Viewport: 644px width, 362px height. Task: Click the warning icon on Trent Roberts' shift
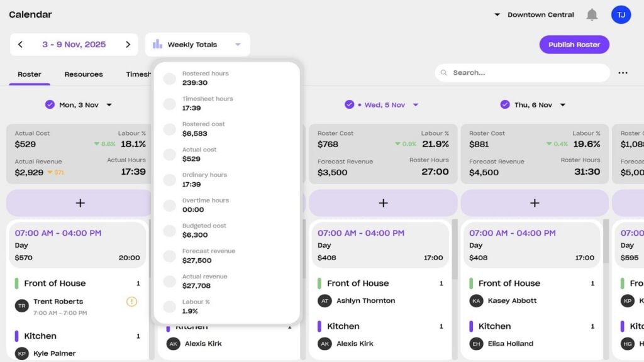pos(131,302)
